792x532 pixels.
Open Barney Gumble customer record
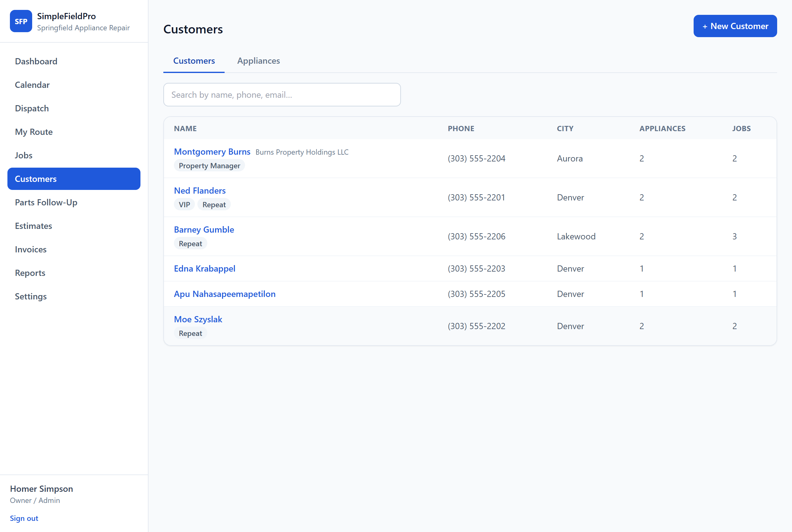pos(204,230)
